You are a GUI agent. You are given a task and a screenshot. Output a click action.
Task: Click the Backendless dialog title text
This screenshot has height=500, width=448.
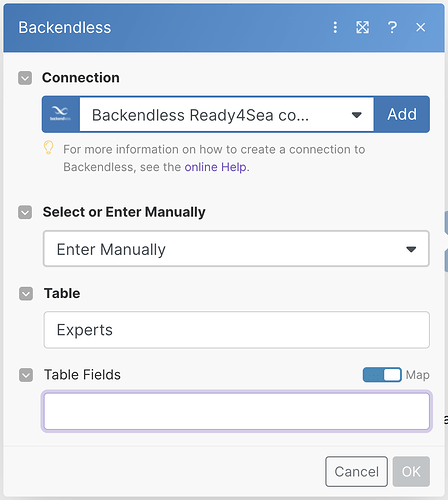65,27
